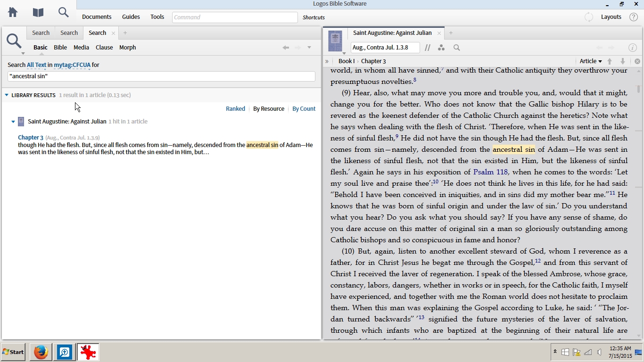644x362 pixels.
Task: Collapse the LIBRARY RESULTS section
Action: pyautogui.click(x=7, y=95)
